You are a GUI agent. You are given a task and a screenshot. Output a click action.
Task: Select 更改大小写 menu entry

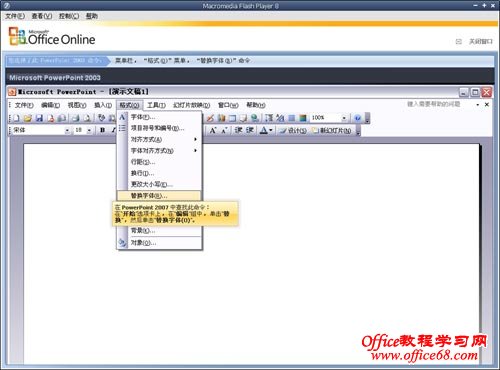[159, 184]
